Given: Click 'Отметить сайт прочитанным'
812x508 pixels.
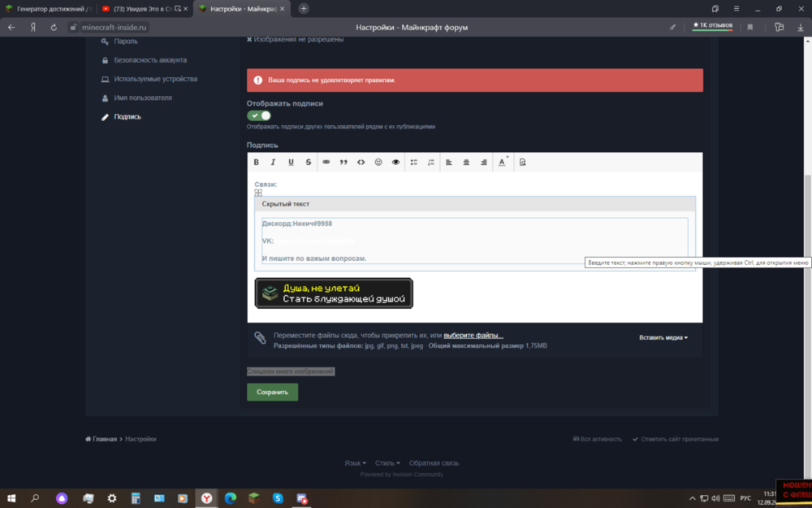Looking at the screenshot, I should click(x=676, y=439).
